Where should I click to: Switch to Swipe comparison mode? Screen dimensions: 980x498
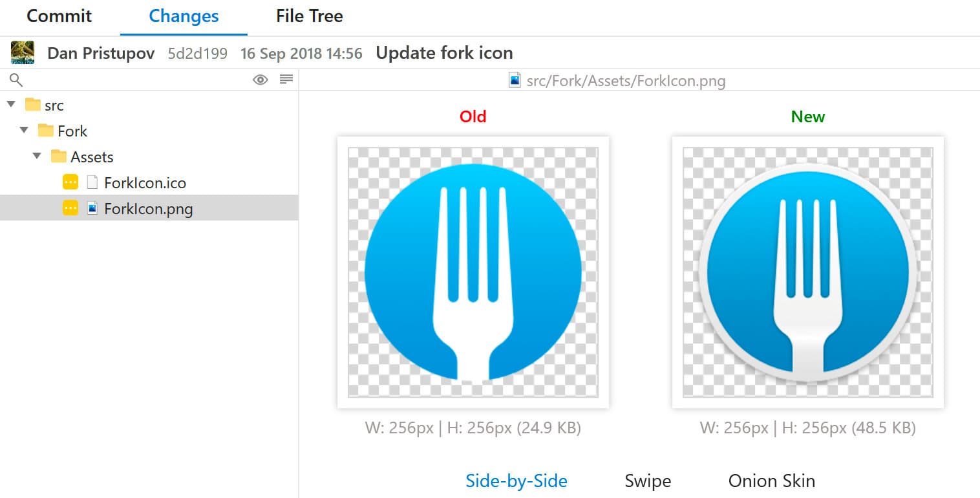(647, 481)
